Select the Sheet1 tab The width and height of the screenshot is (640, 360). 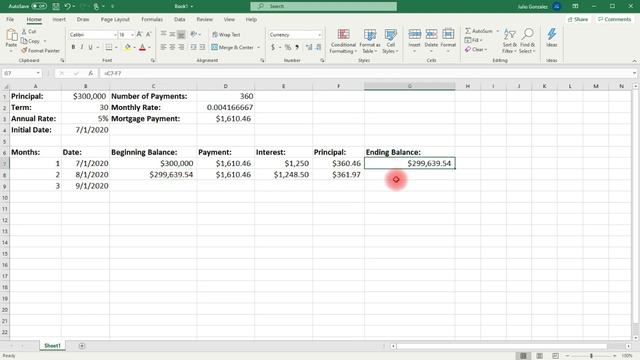(52, 346)
